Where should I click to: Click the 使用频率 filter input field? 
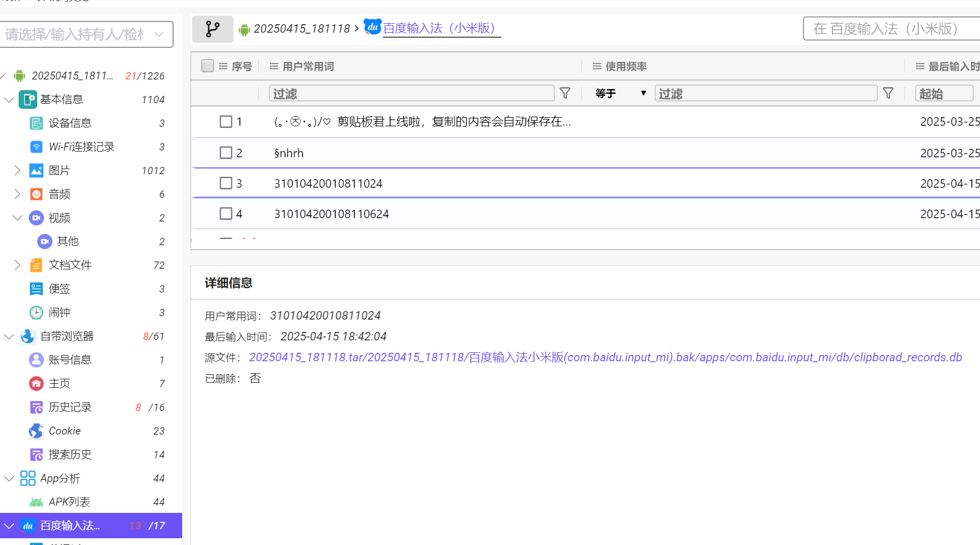766,93
